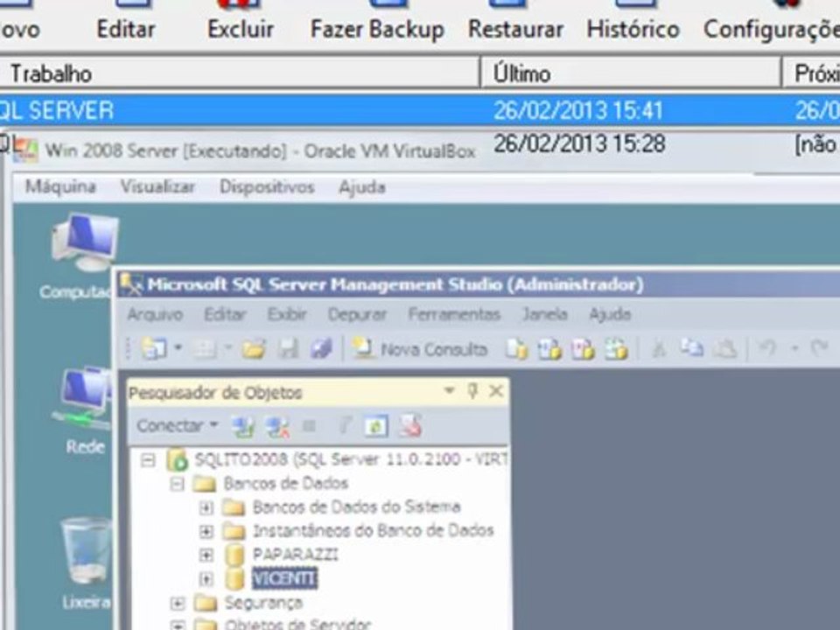Click the Paste icon in SSMS toolbar
The width and height of the screenshot is (840, 630).
coord(726,349)
